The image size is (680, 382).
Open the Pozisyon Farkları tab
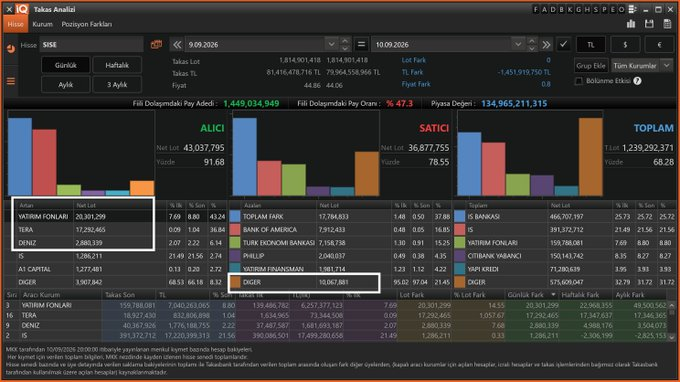coord(87,24)
